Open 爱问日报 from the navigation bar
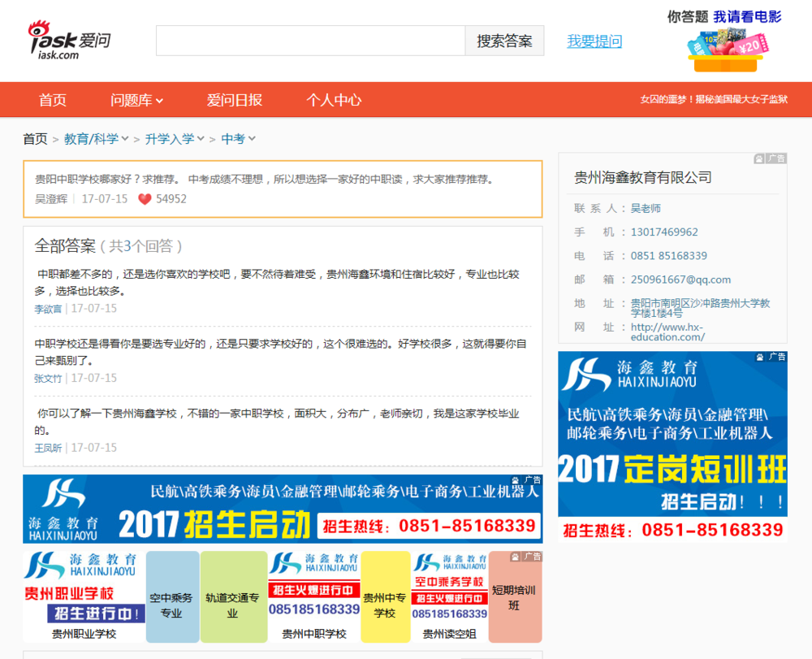This screenshot has height=659, width=812. pyautogui.click(x=235, y=100)
